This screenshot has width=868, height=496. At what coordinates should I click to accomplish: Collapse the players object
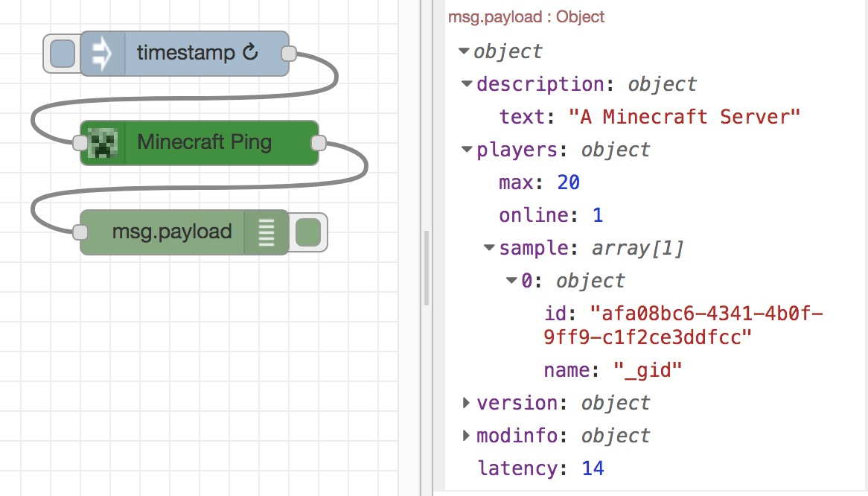[x=467, y=149]
